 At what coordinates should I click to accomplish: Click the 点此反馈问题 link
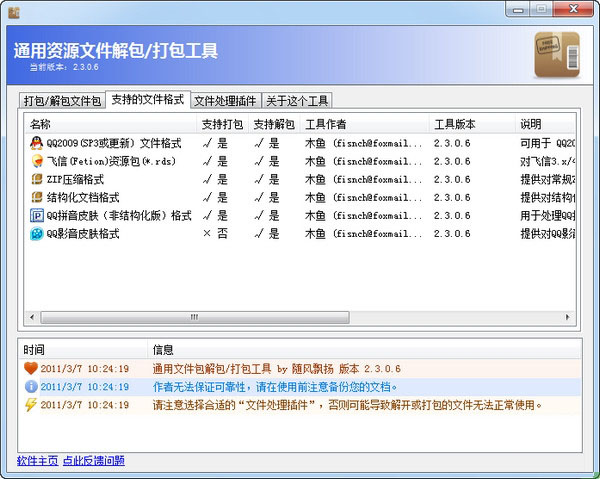pos(94,461)
